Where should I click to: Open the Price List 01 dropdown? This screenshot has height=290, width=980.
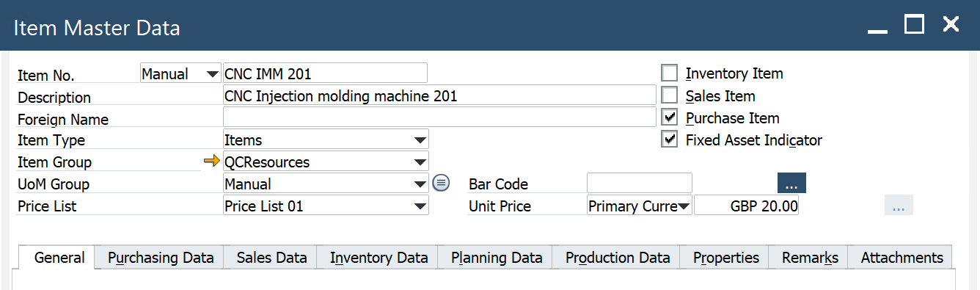326,206
